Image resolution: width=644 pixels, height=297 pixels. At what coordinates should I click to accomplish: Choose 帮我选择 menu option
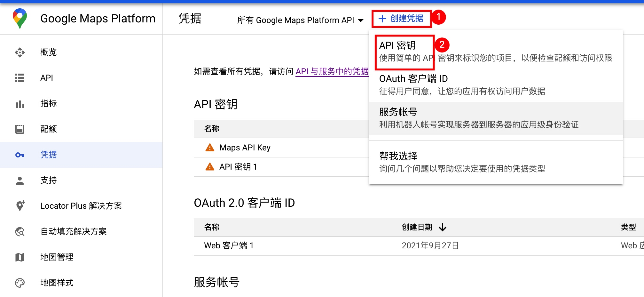point(496,162)
